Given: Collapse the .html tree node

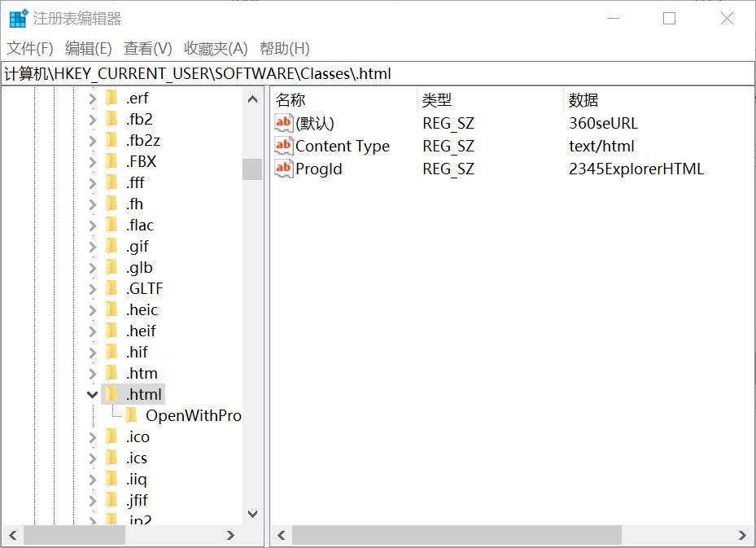Looking at the screenshot, I should (92, 393).
